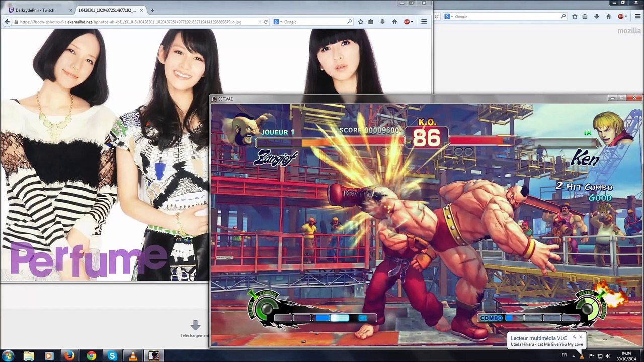Open the hamburger menu in the right Firefox window
Screen dimensions: 644x362
click(x=637, y=16)
